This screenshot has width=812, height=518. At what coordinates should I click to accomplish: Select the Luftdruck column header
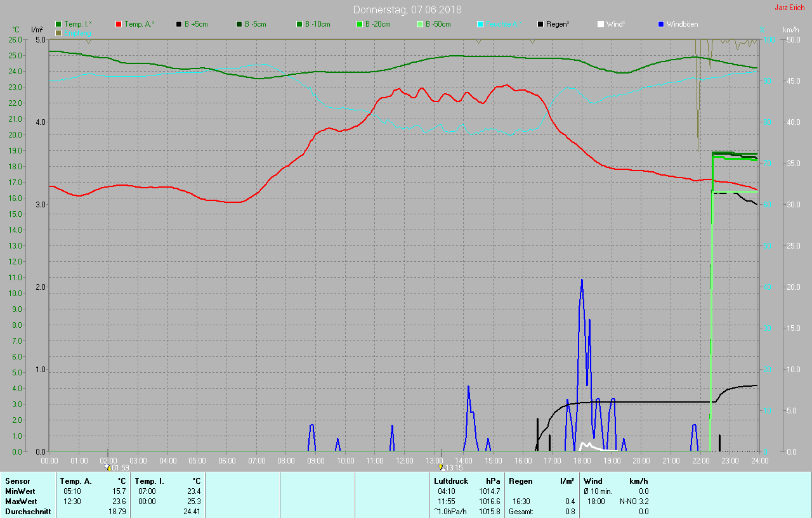pos(450,481)
